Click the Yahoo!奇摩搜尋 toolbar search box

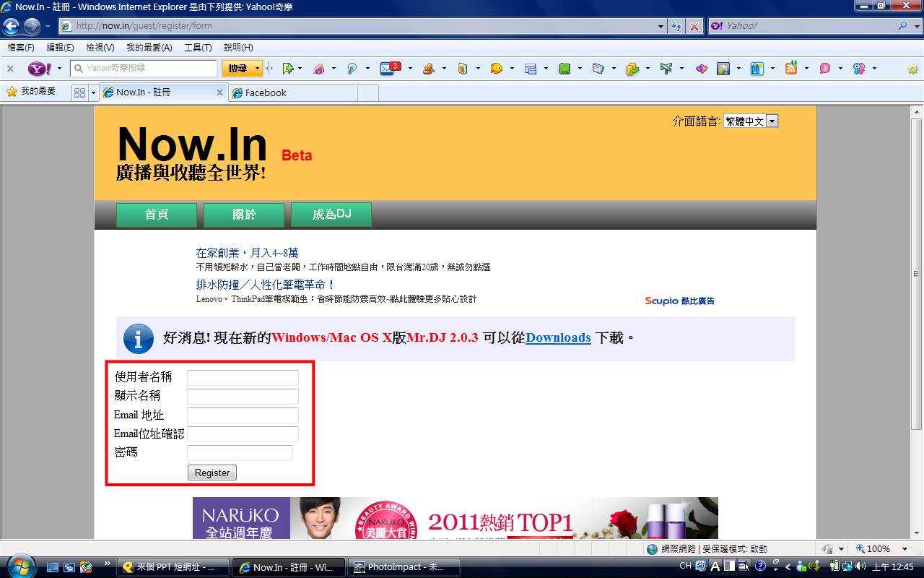144,69
